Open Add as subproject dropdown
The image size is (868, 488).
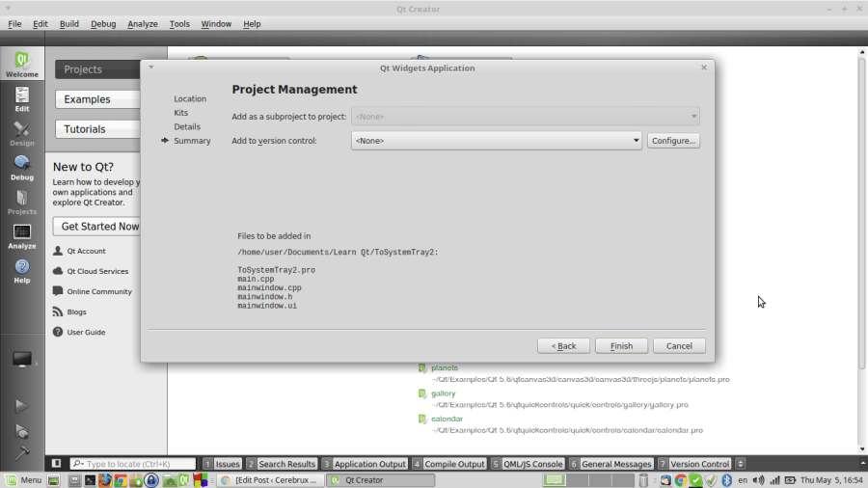[526, 116]
